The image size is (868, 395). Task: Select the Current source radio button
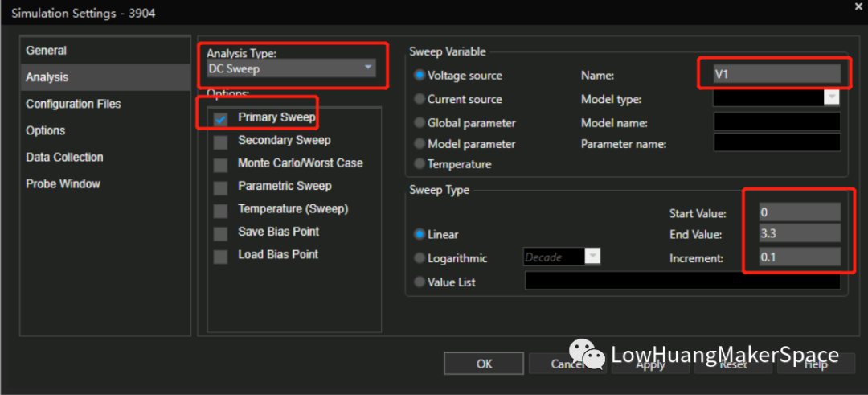(420, 99)
